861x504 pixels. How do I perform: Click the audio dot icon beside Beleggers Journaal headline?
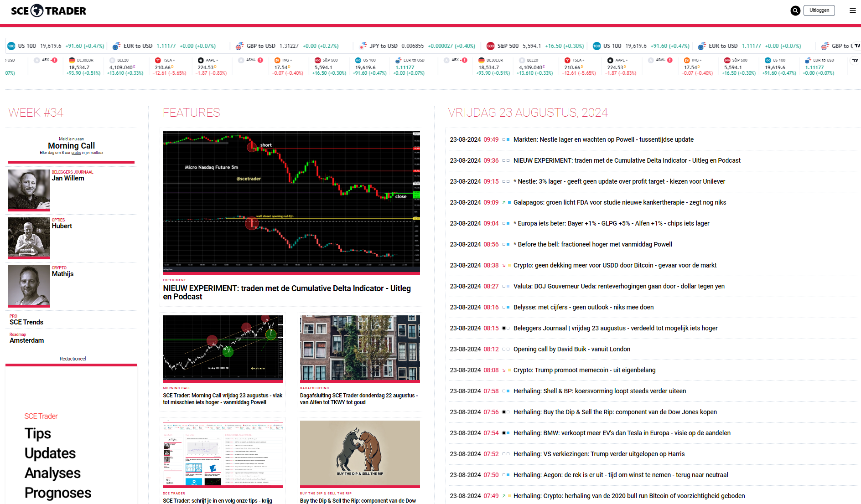pos(504,328)
